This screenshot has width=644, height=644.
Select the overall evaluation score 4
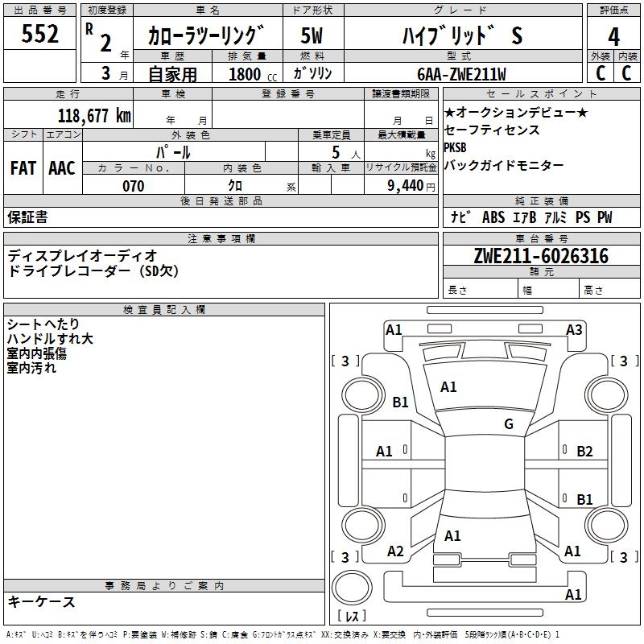(613, 36)
